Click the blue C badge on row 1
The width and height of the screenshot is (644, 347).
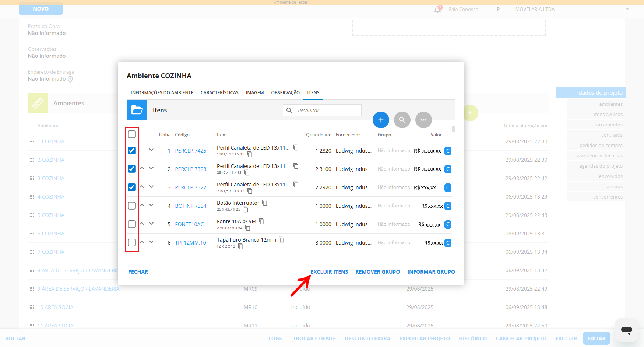click(448, 151)
